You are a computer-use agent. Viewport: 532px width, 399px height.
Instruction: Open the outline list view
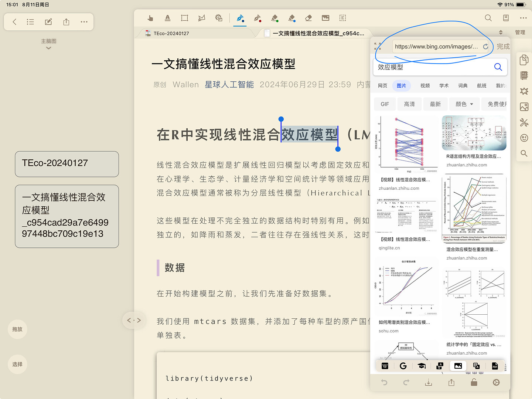point(30,22)
